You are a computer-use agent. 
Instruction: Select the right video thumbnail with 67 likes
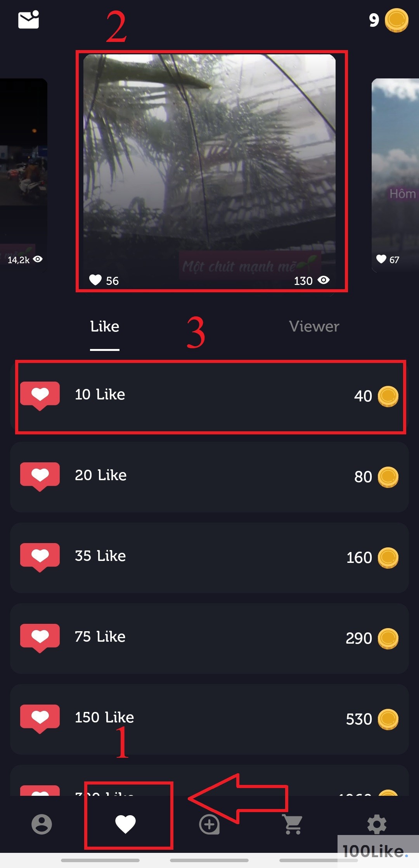pyautogui.click(x=395, y=175)
